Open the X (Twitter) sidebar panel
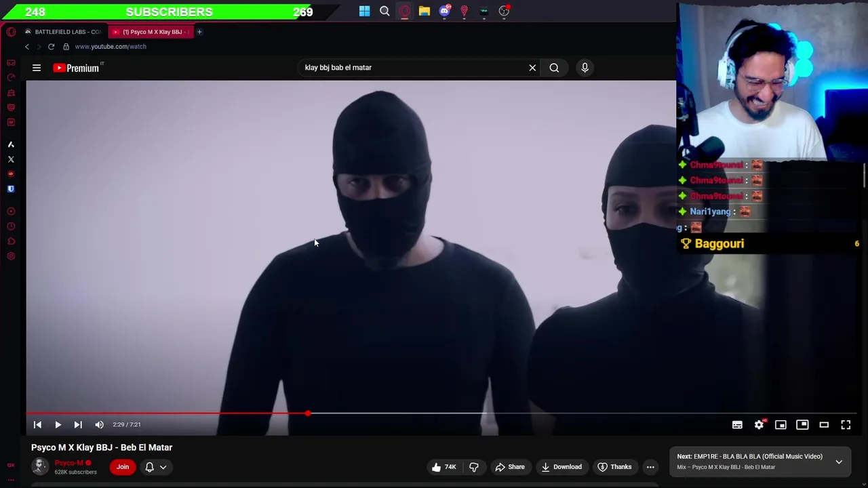 (11, 159)
